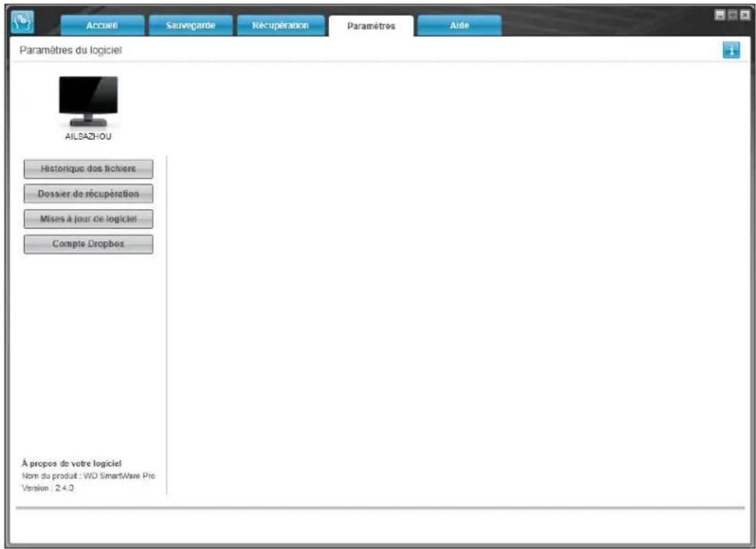Close the SmartWare window
The height and width of the screenshot is (549, 756).
pyautogui.click(x=745, y=15)
